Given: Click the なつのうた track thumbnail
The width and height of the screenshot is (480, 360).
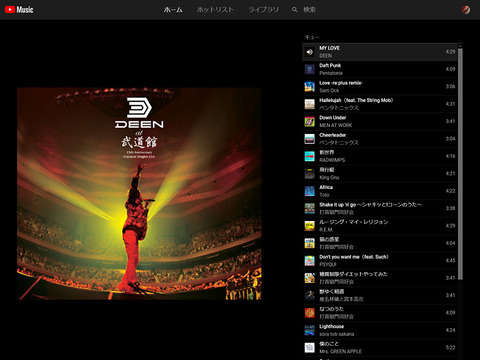Looking at the screenshot, I should (x=310, y=313).
